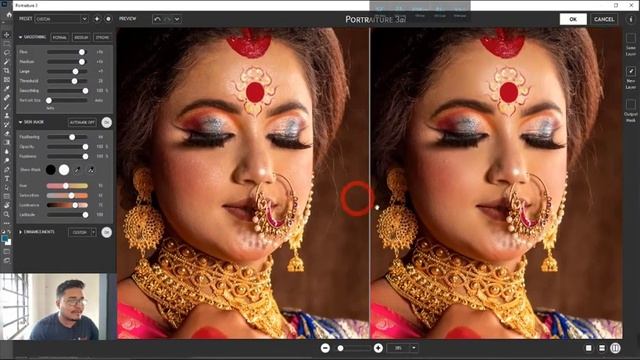Adjust the Luminance color slider
Image resolution: width=640 pixels, height=360 pixels.
(67, 205)
